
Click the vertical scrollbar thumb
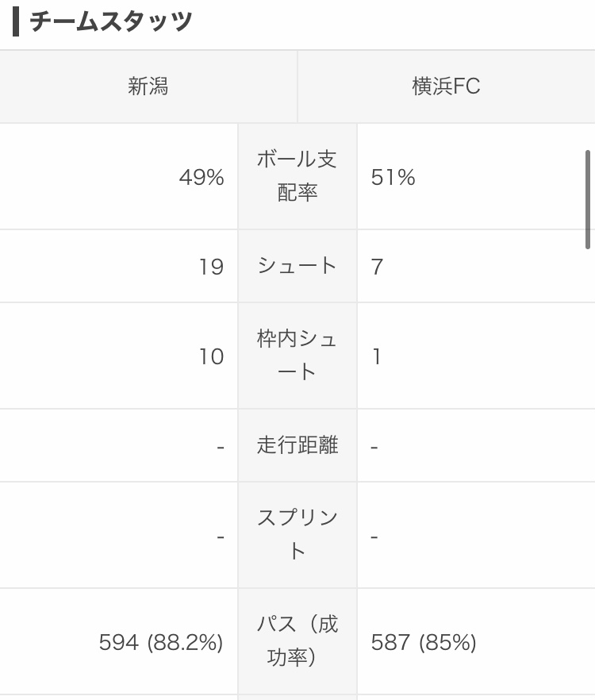[588, 199]
